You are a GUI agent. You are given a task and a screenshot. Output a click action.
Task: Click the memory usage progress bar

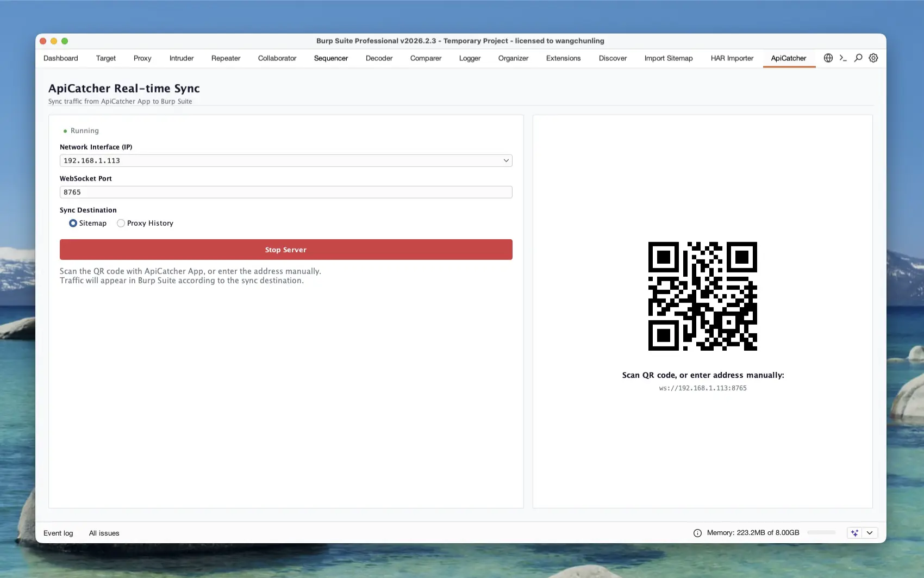821,533
